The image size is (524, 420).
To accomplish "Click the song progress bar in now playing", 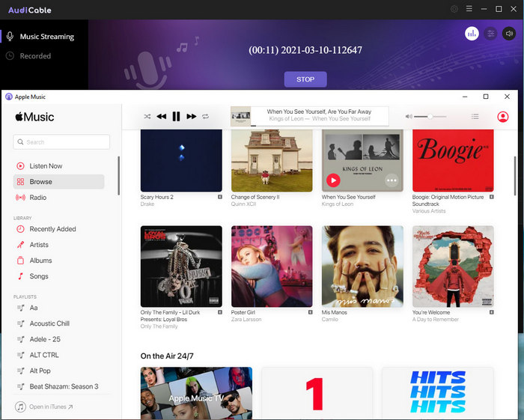I will point(320,126).
